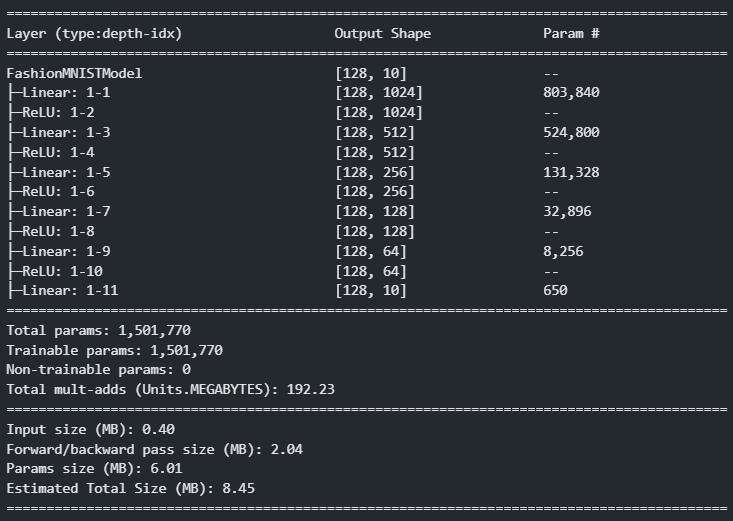Screen dimensions: 733x521
Task: Click output shape of Linear: 1-3
Action: click(x=375, y=132)
